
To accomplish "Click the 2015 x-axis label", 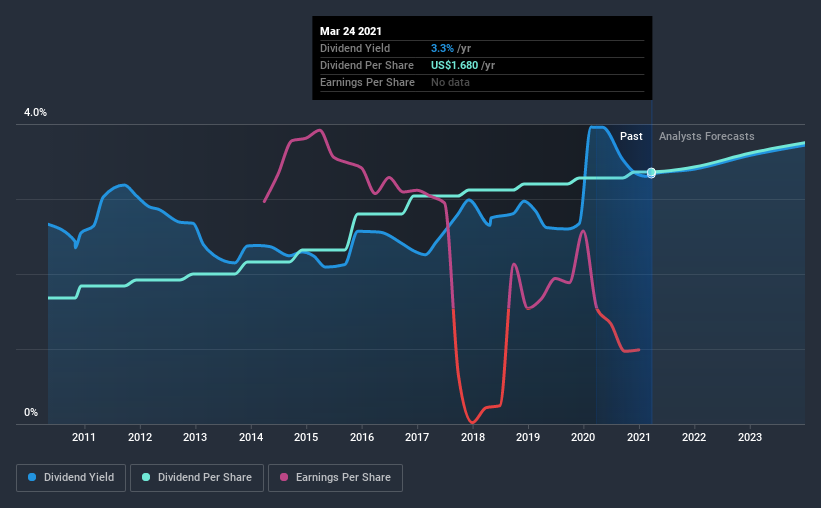I will point(306,437).
